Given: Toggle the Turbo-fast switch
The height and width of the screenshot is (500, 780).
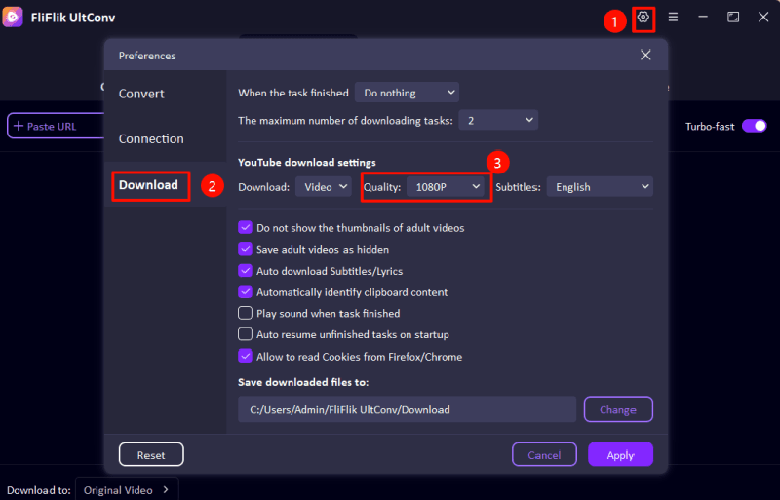Looking at the screenshot, I should tap(754, 126).
